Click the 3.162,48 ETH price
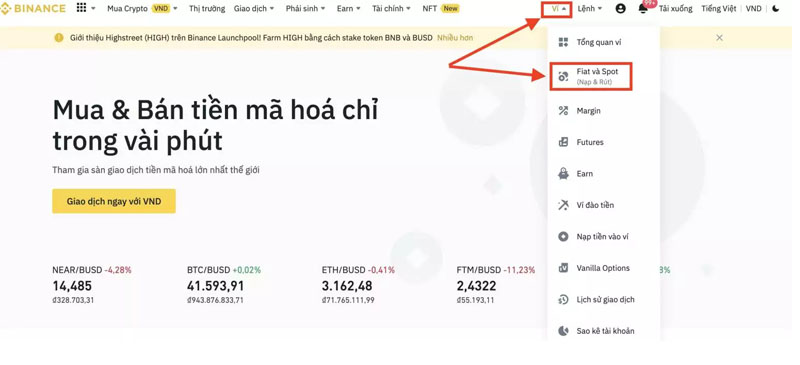Image resolution: width=800 pixels, height=365 pixels. [x=347, y=286]
